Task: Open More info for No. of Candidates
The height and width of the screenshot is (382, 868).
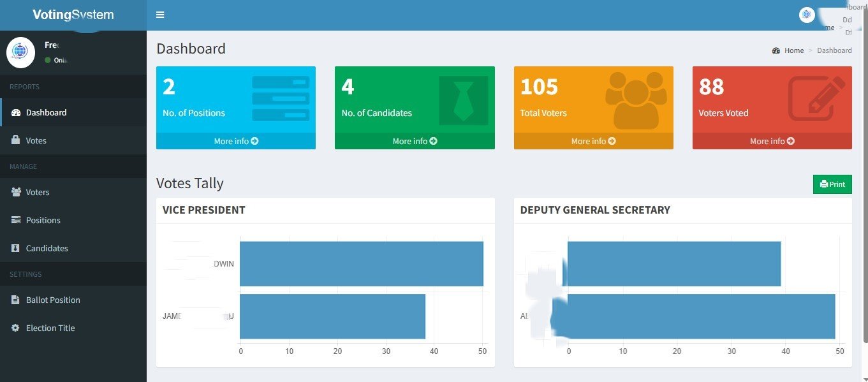Action: pos(415,141)
